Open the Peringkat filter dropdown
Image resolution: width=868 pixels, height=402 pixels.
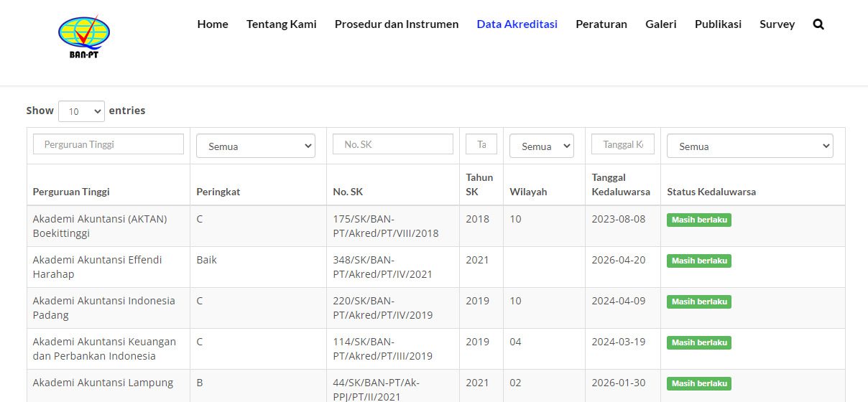256,146
